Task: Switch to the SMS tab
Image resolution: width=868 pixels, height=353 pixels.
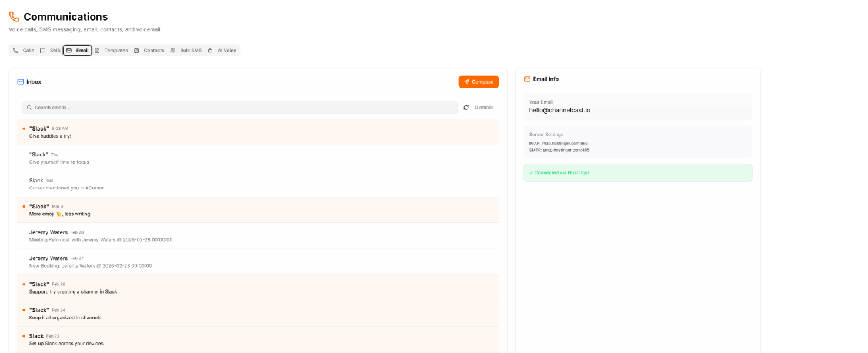Action: [x=50, y=51]
